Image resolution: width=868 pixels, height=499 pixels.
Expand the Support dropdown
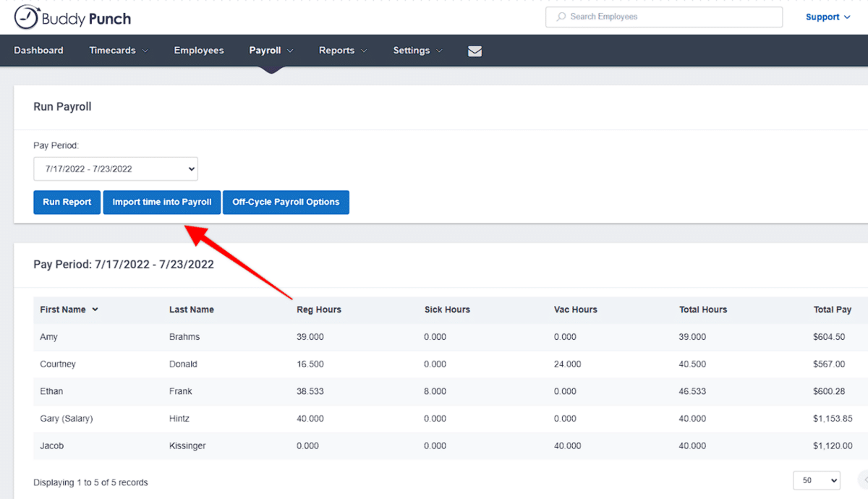pos(827,17)
